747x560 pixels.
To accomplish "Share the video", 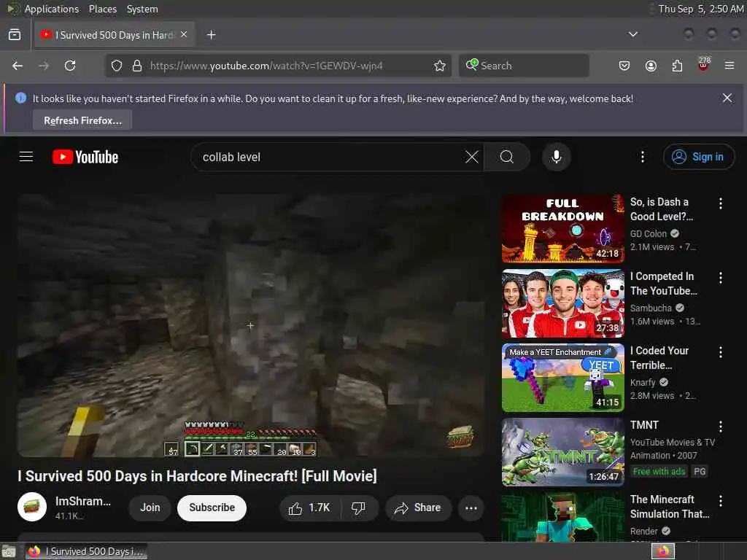I will point(418,508).
